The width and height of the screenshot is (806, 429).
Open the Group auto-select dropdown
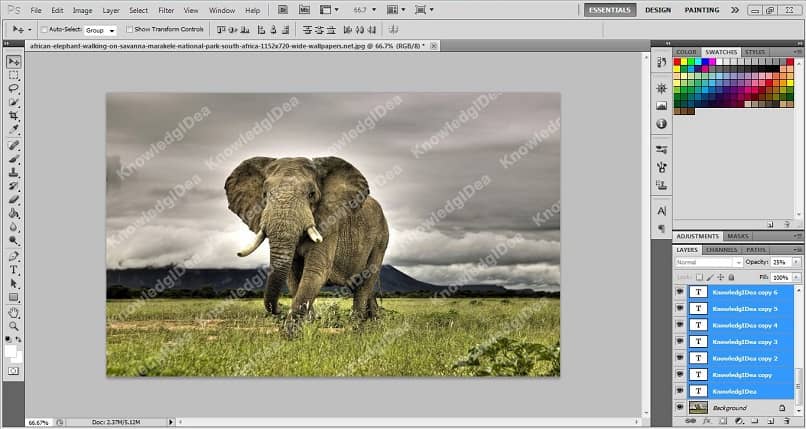(100, 30)
